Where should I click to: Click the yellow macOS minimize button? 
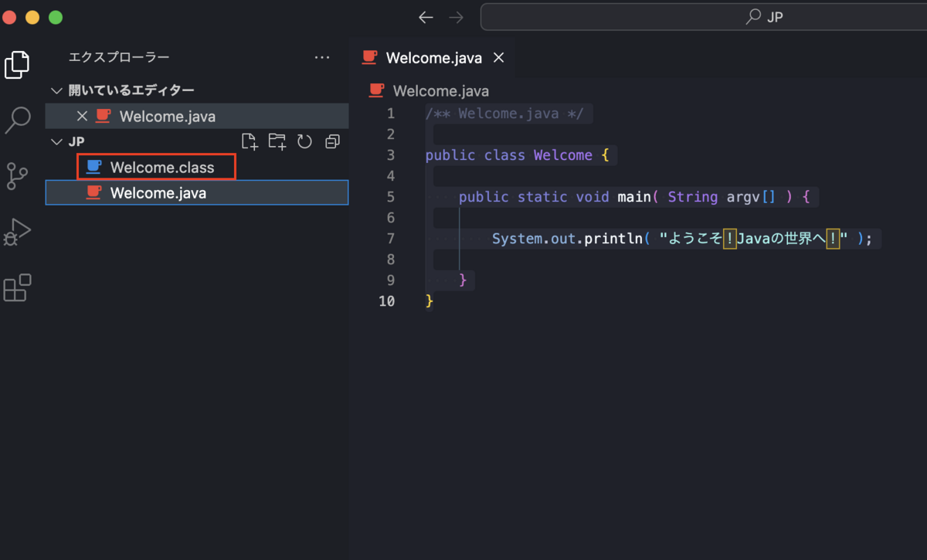coord(32,17)
